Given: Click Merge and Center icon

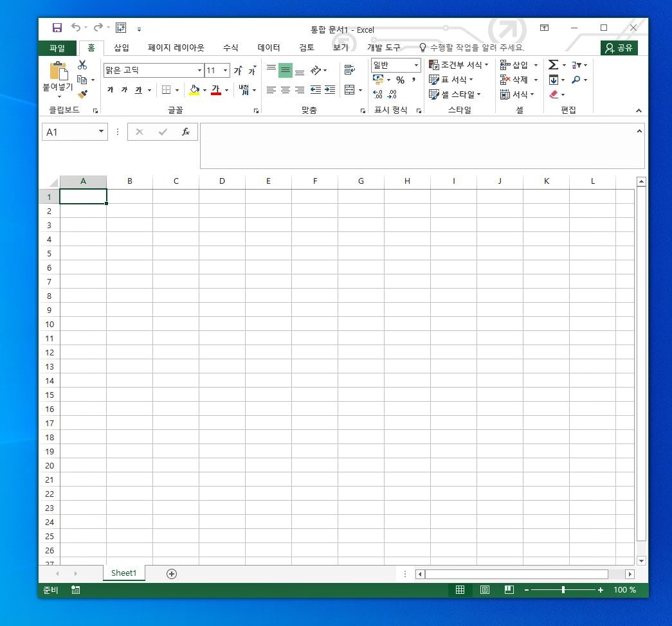Looking at the screenshot, I should (350, 89).
